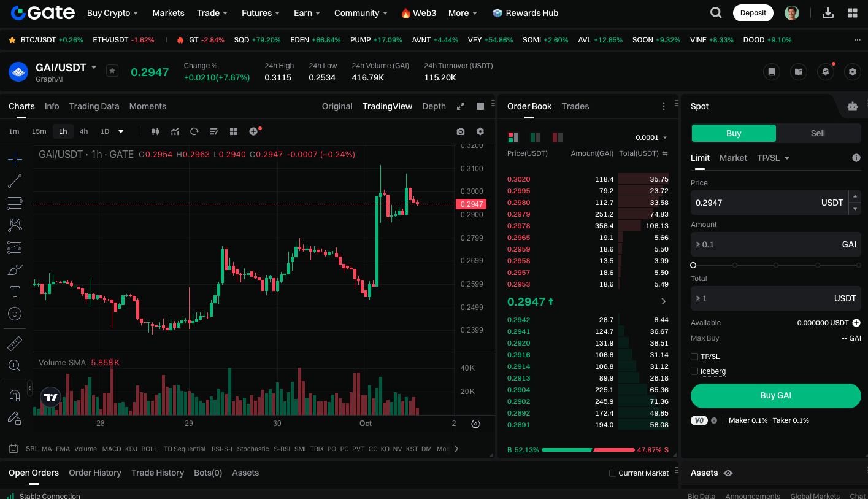The image size is (868, 499).
Task: Open the candlestick chart type icon
Action: pos(155,131)
